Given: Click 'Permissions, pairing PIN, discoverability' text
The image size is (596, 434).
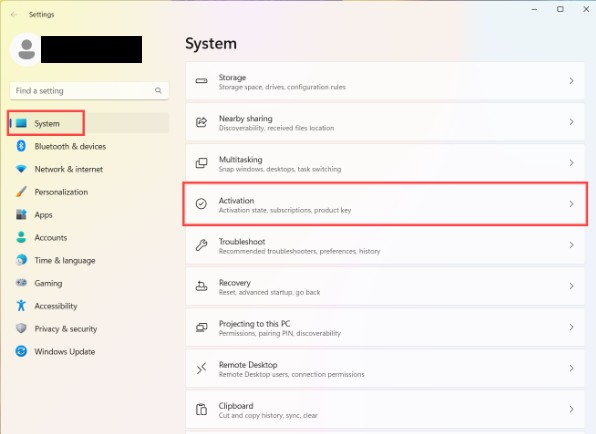Looking at the screenshot, I should point(280,333).
